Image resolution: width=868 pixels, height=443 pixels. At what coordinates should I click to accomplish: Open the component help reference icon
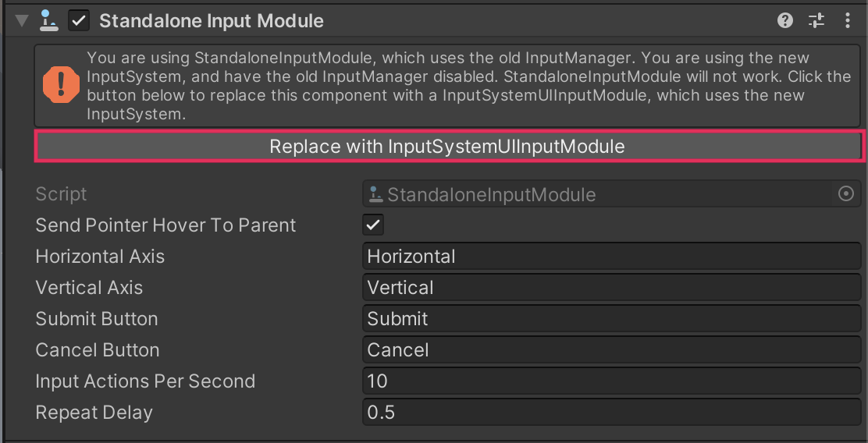(x=785, y=21)
